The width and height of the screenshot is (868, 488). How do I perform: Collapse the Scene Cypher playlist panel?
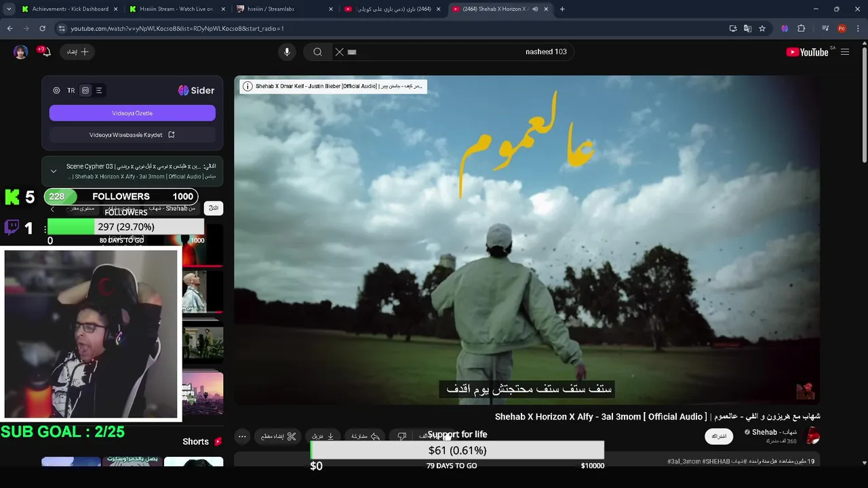(x=54, y=171)
